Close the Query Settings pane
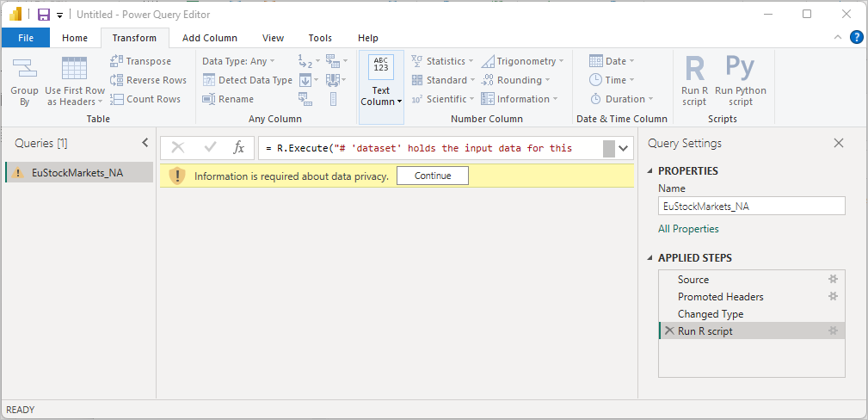This screenshot has width=868, height=420. tap(839, 143)
